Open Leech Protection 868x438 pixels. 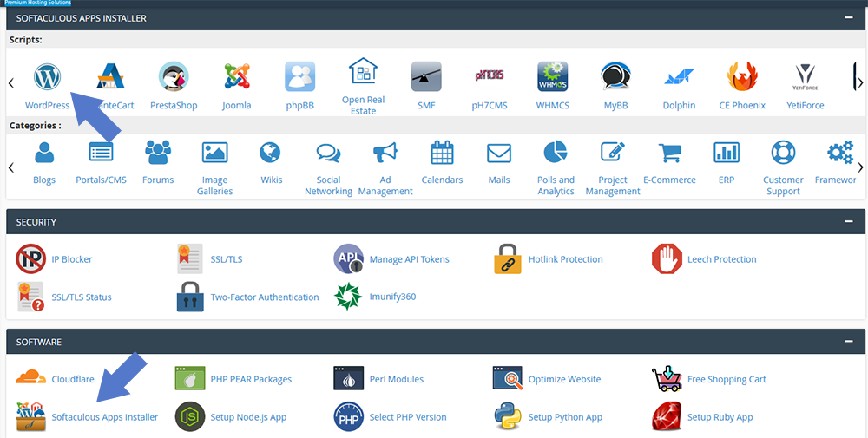[x=721, y=258]
